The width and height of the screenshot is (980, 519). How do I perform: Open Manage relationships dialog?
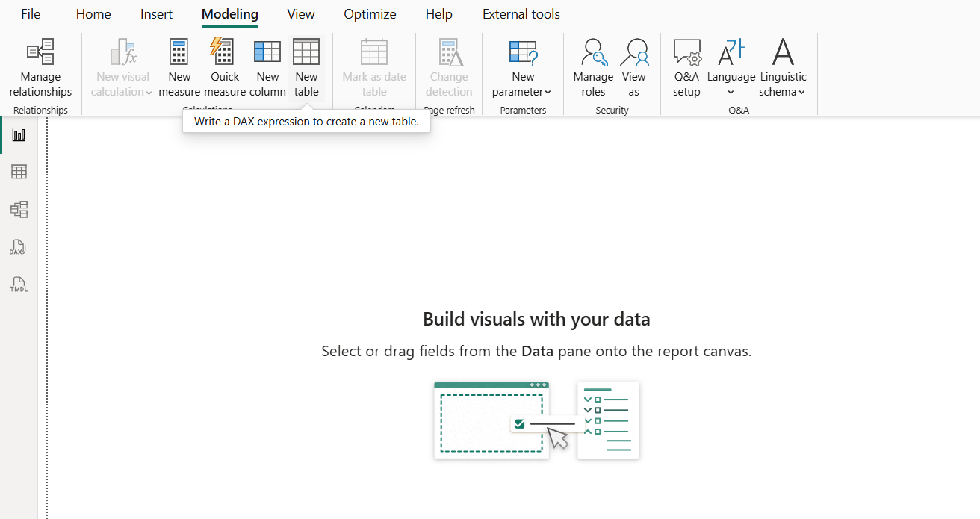40,69
